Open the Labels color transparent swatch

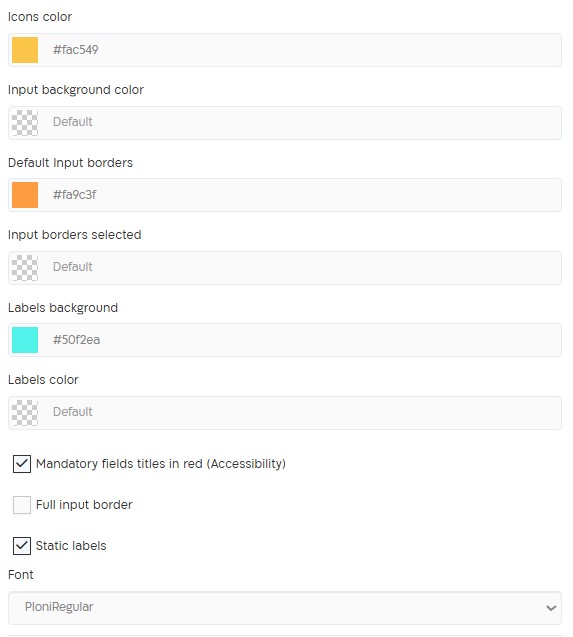click(25, 413)
